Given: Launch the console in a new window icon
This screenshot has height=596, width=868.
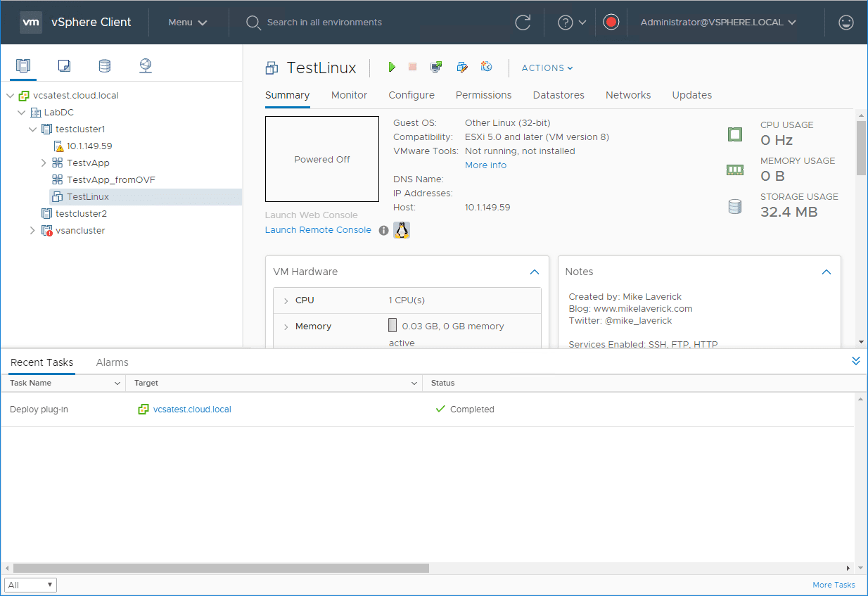Looking at the screenshot, I should [436, 67].
